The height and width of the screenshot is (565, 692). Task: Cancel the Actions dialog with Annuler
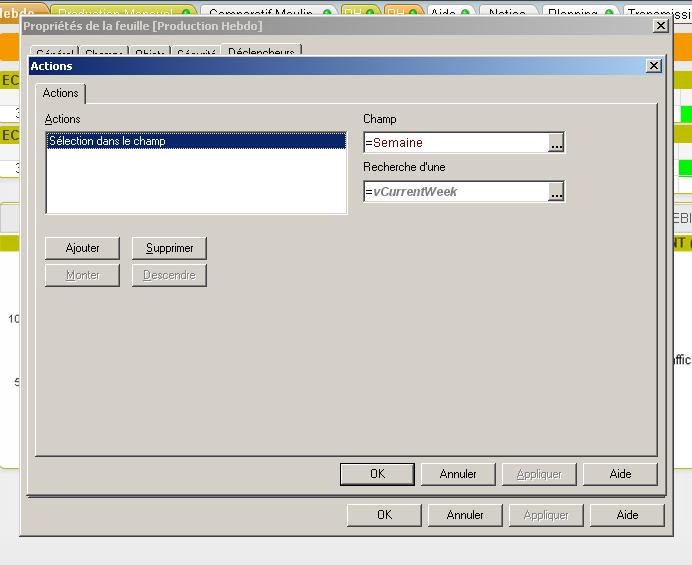click(x=458, y=474)
